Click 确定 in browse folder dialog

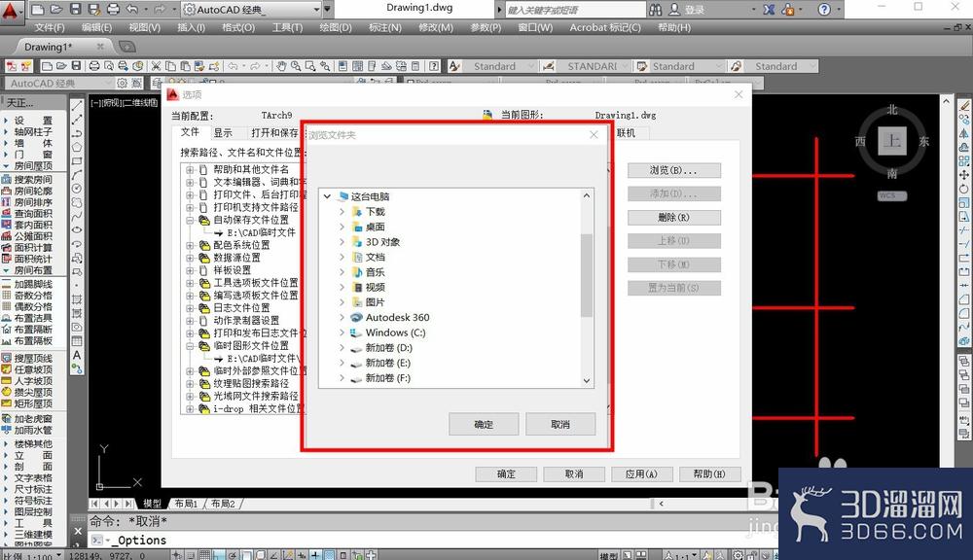[484, 424]
